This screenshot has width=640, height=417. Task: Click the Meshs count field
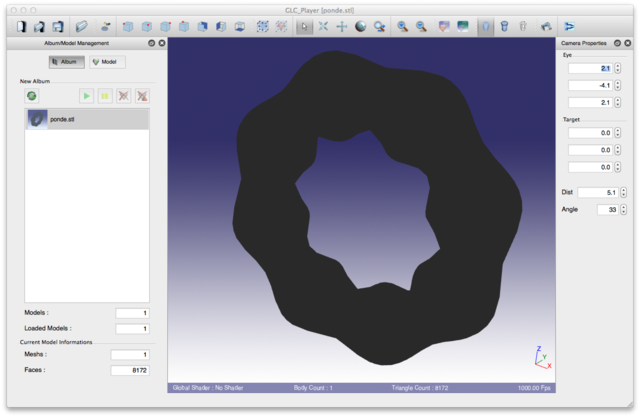[130, 355]
